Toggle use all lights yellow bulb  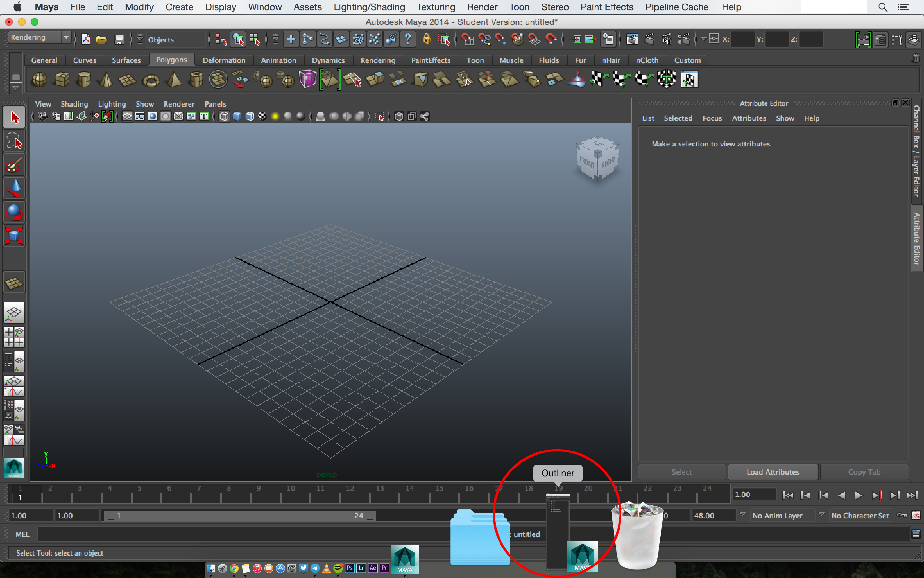click(x=275, y=117)
